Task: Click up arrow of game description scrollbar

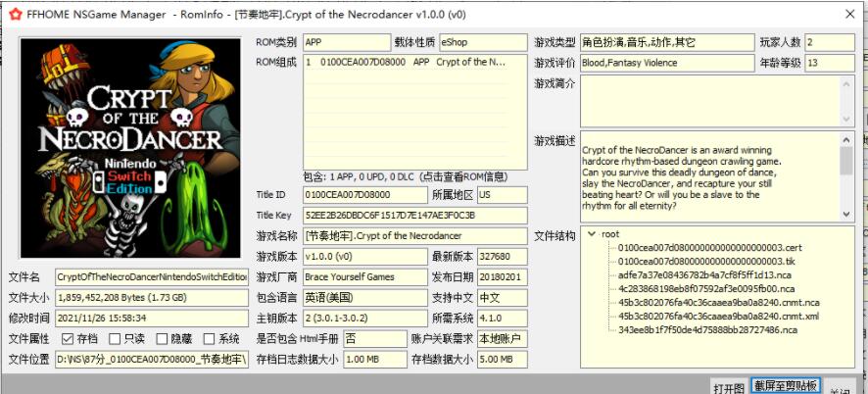Action: click(846, 140)
